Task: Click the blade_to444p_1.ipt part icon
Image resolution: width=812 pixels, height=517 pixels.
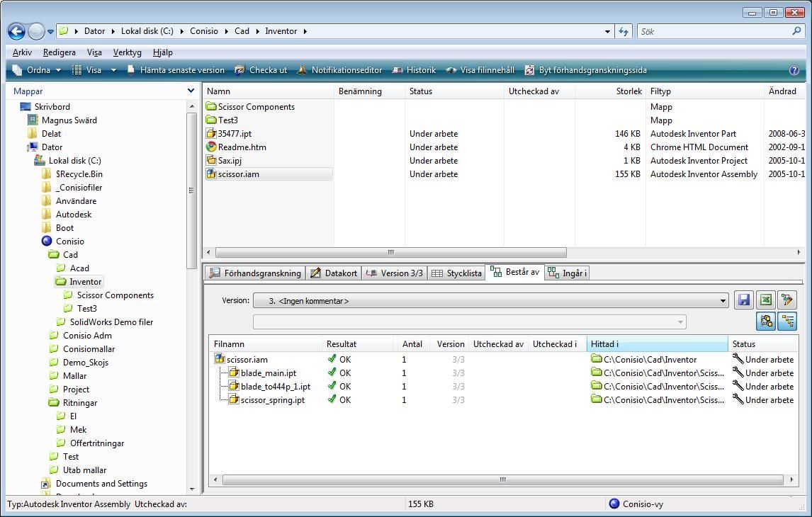Action: 234,386
